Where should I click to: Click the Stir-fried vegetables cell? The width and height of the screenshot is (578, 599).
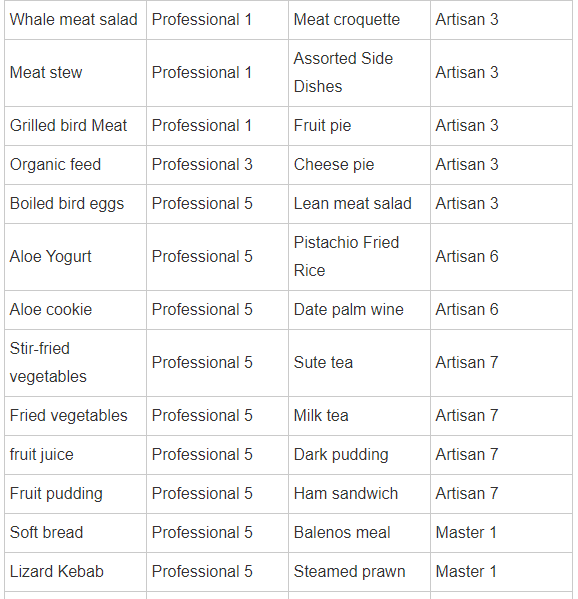(75, 363)
